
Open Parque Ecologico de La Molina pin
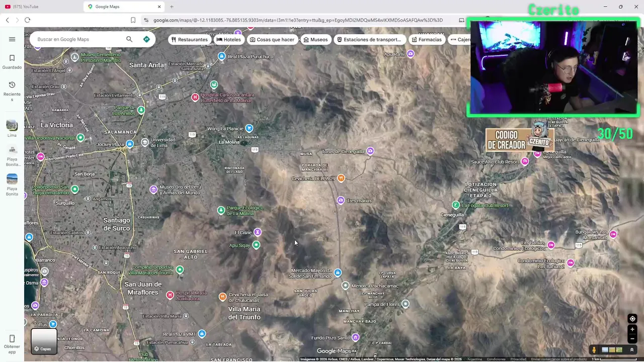[x=221, y=210]
